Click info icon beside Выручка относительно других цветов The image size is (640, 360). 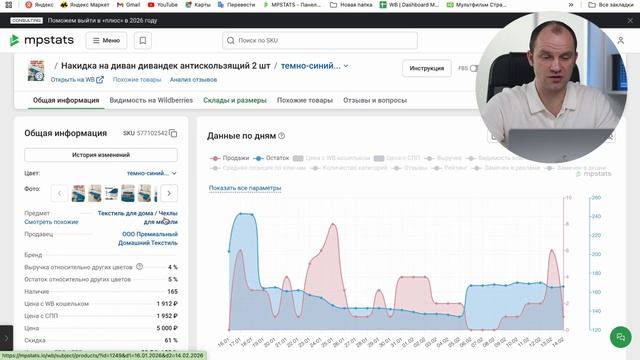tap(140, 267)
